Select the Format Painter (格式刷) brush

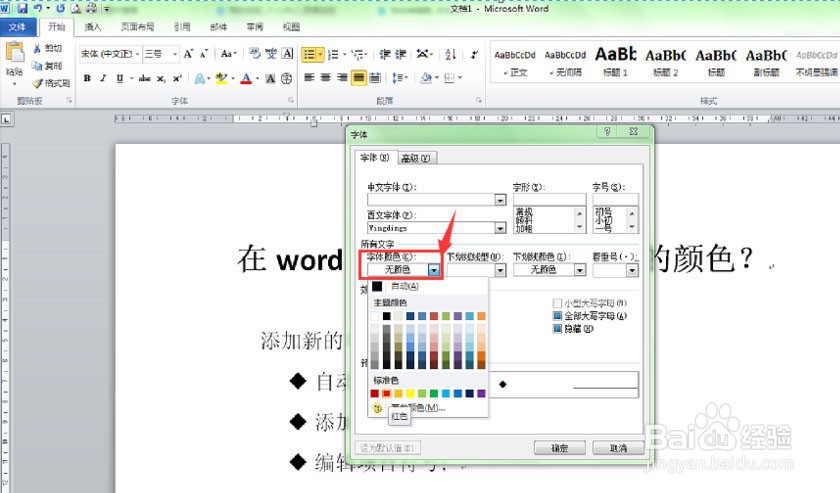click(38, 83)
